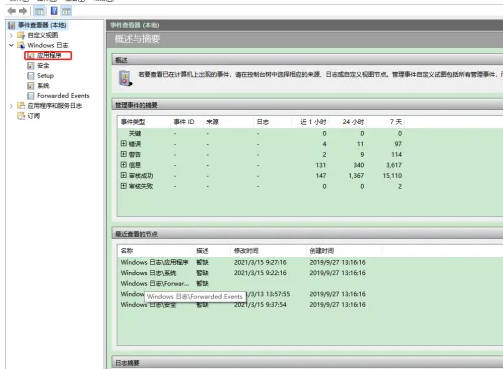Expand the 自定义视图 tree node
The height and width of the screenshot is (369, 503).
(11, 35)
